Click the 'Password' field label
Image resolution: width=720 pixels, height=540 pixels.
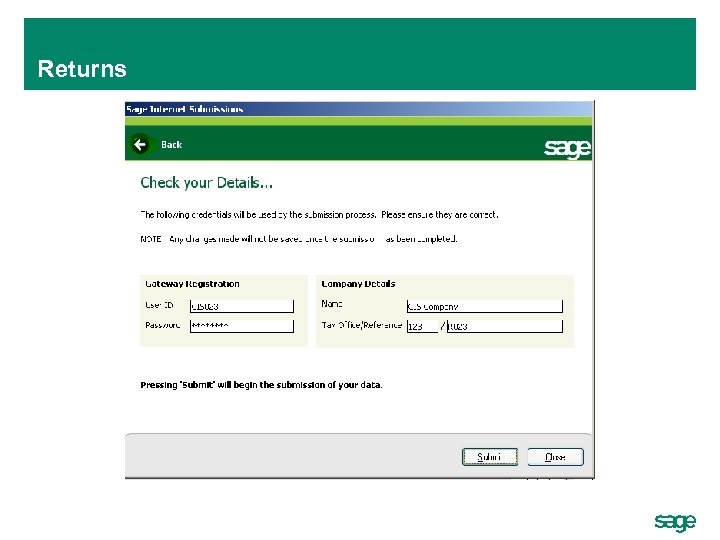pos(162,325)
